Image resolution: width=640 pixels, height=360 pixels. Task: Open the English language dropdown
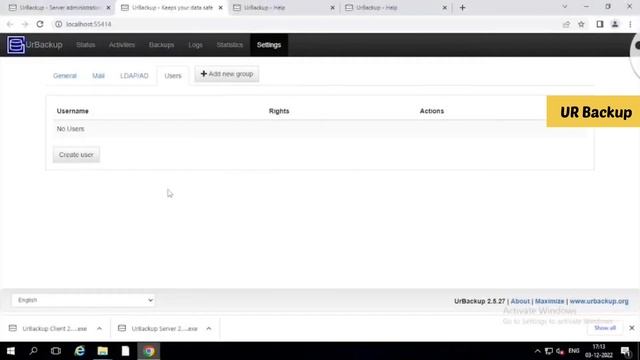click(83, 300)
